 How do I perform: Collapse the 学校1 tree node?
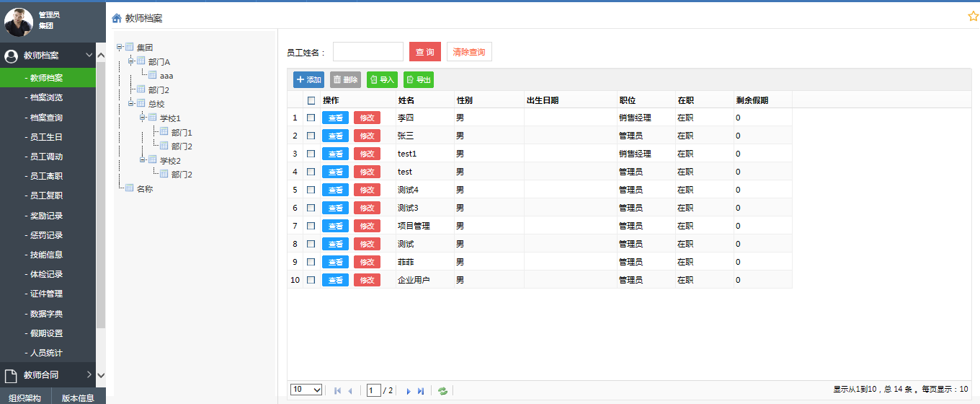click(x=143, y=118)
